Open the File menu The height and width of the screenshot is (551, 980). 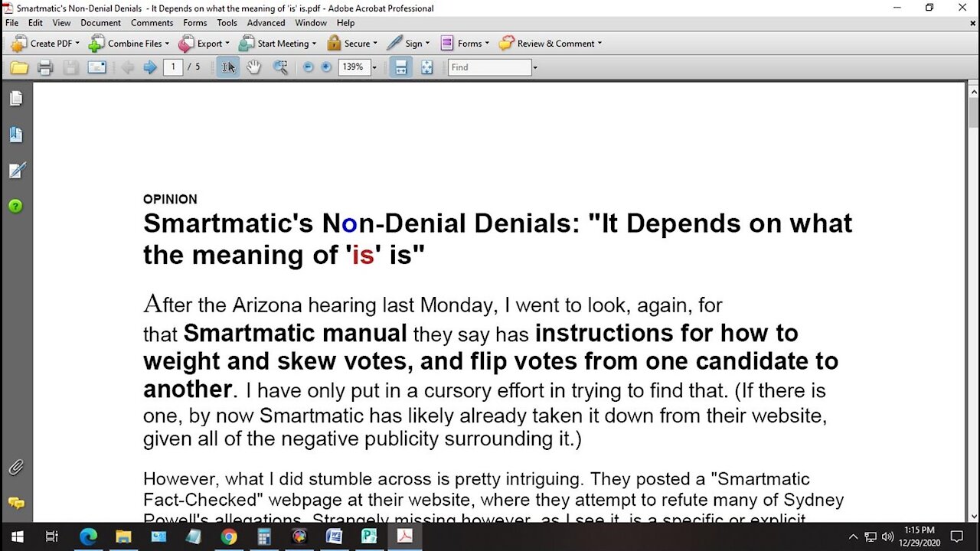[x=12, y=23]
